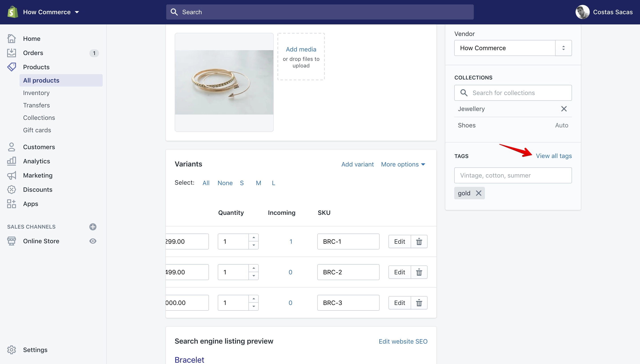
Task: Click the Online Store shop icon
Action: pos(12,241)
